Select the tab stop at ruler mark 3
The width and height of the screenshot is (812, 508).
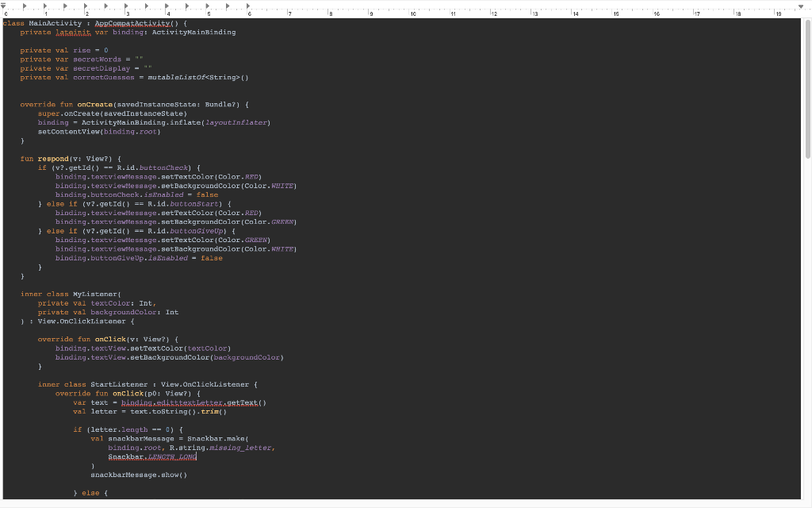pos(126,6)
